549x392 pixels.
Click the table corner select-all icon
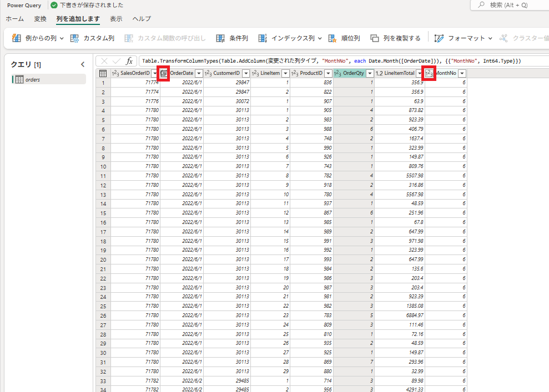point(103,73)
